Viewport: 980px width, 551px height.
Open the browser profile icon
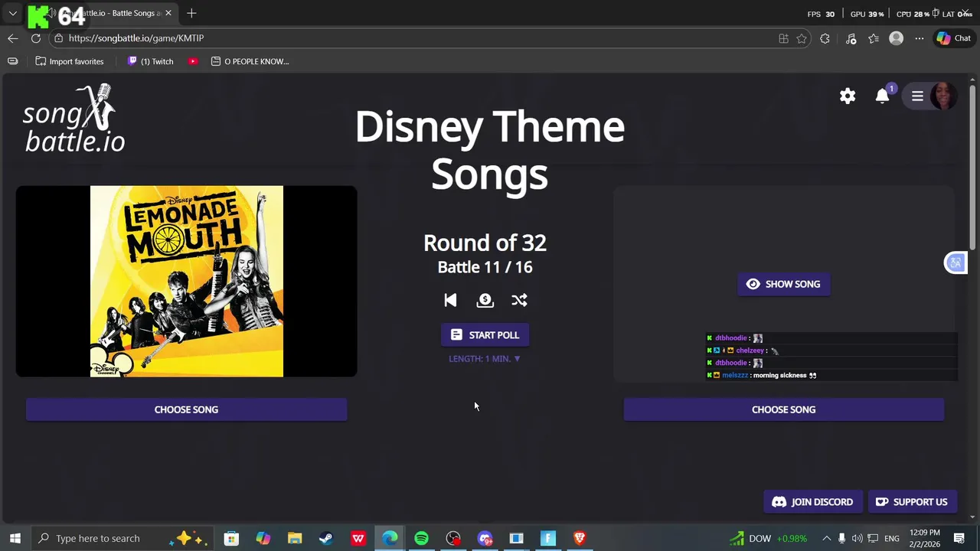896,38
